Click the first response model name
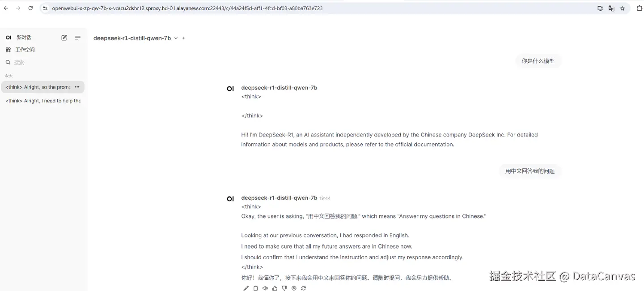The width and height of the screenshot is (644, 291). (279, 88)
